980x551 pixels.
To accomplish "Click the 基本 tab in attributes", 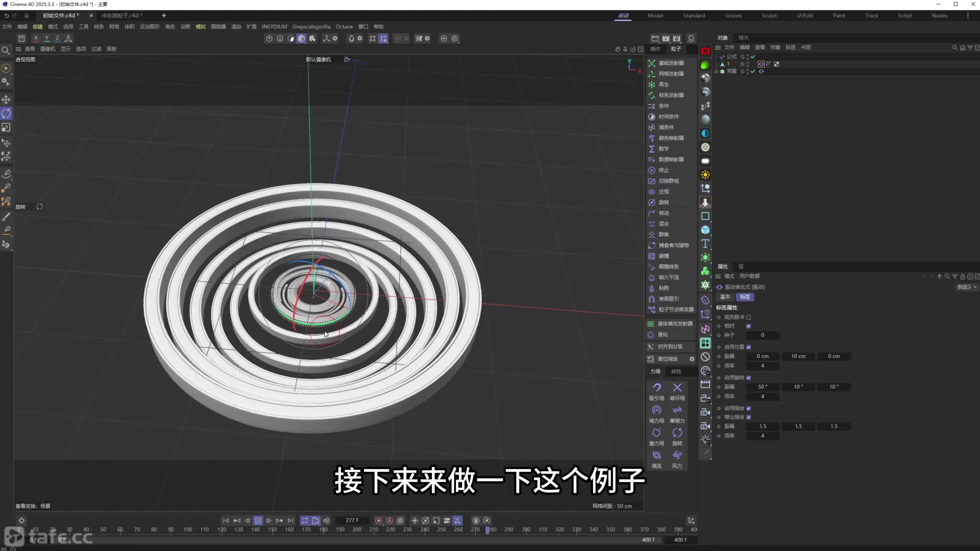I will coord(725,297).
